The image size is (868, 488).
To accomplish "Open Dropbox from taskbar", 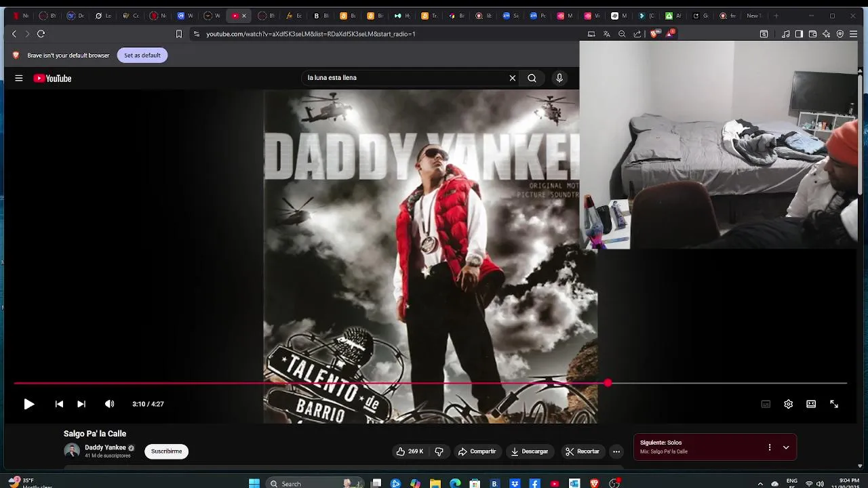I will click(x=515, y=483).
